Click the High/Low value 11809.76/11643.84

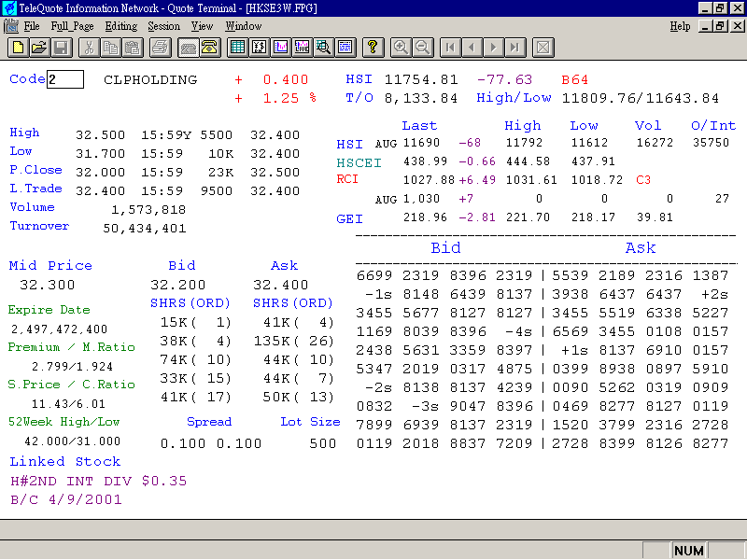(641, 98)
